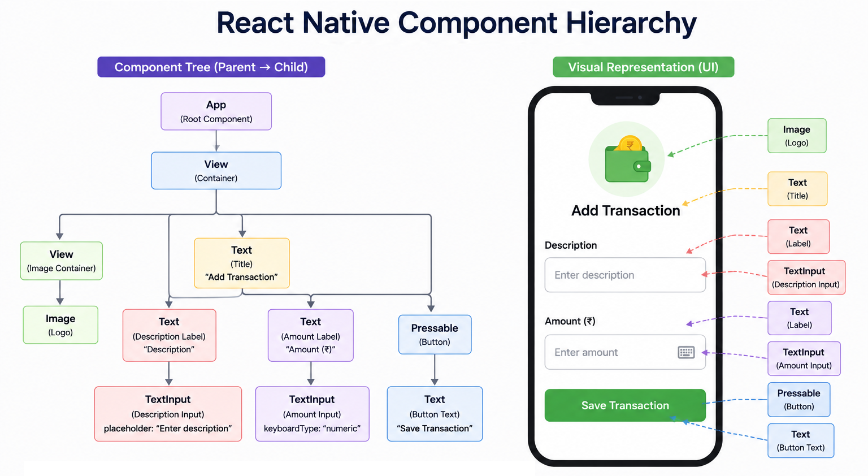
Task: Click the "Add Transaction" heading on the phone screen
Action: [x=626, y=211]
